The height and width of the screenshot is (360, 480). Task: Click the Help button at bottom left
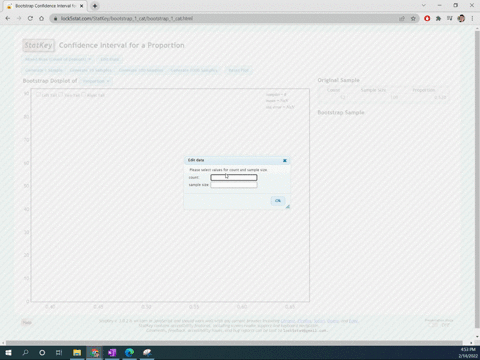pyautogui.click(x=27, y=322)
